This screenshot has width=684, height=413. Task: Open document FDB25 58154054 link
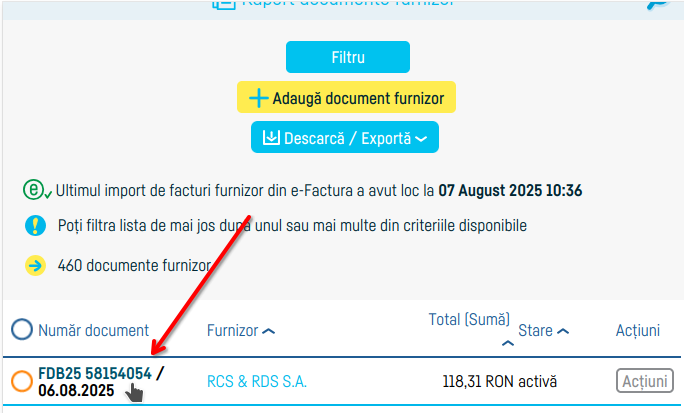(95, 373)
